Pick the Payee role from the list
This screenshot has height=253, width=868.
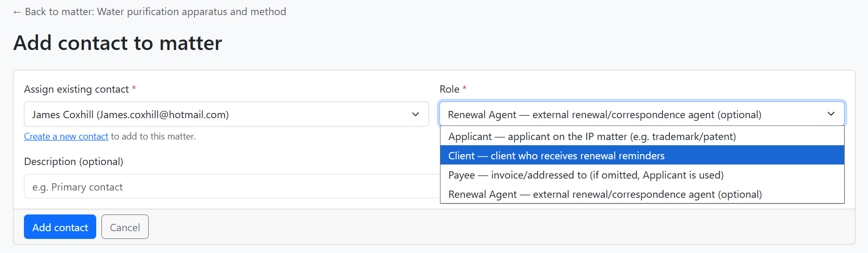coord(586,175)
